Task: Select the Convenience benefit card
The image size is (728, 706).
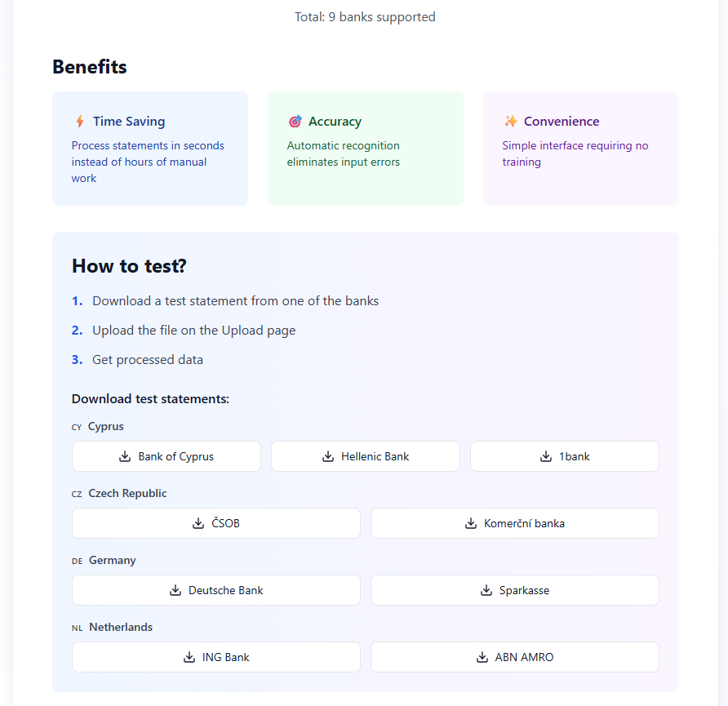Action: [580, 148]
